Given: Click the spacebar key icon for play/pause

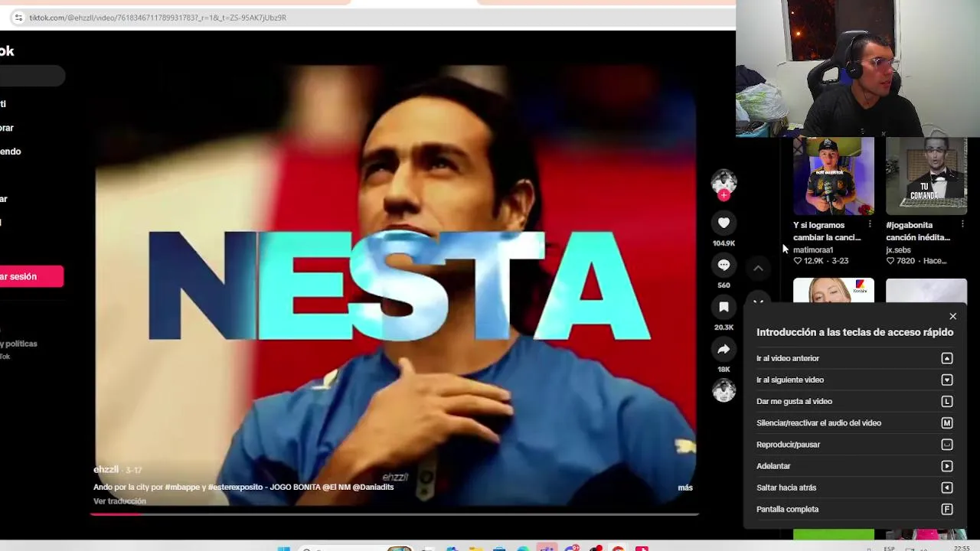Looking at the screenshot, I should point(947,445).
